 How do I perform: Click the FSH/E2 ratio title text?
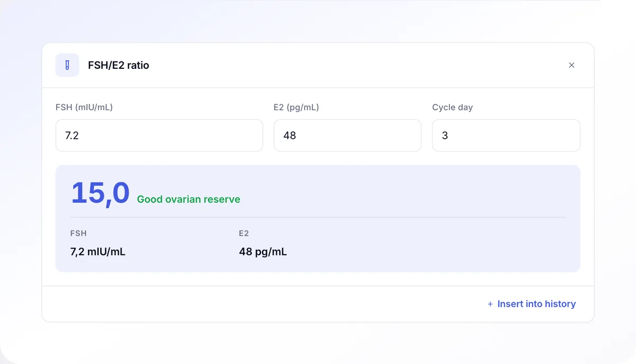[119, 65]
